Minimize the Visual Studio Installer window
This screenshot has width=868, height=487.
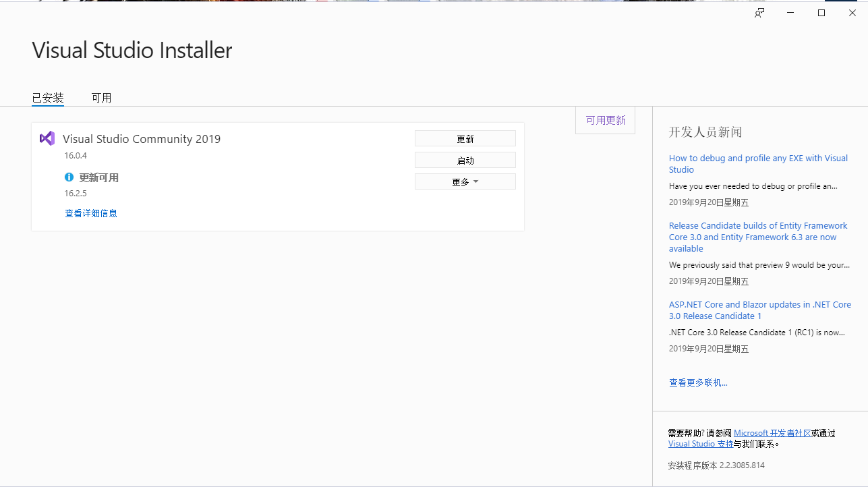click(x=790, y=13)
